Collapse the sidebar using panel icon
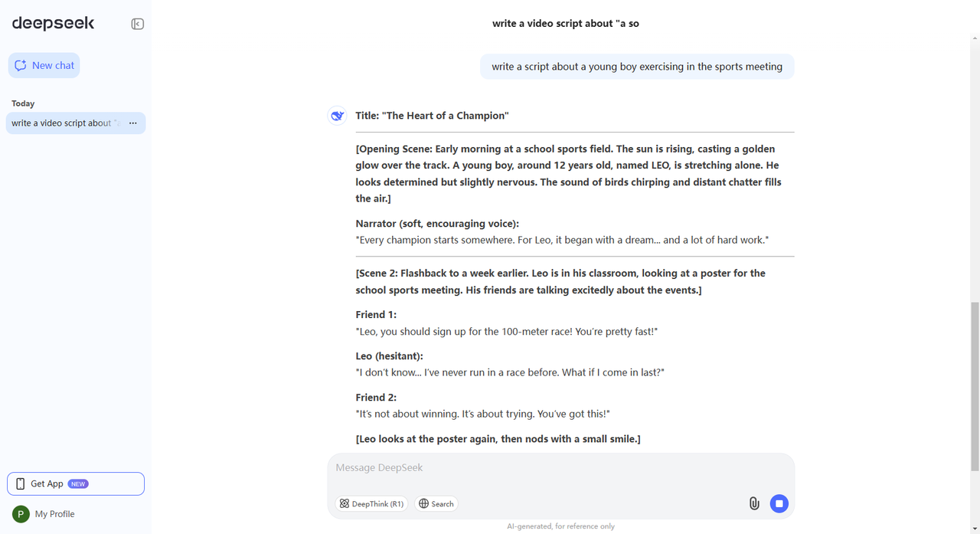This screenshot has width=980, height=534. pyautogui.click(x=138, y=24)
